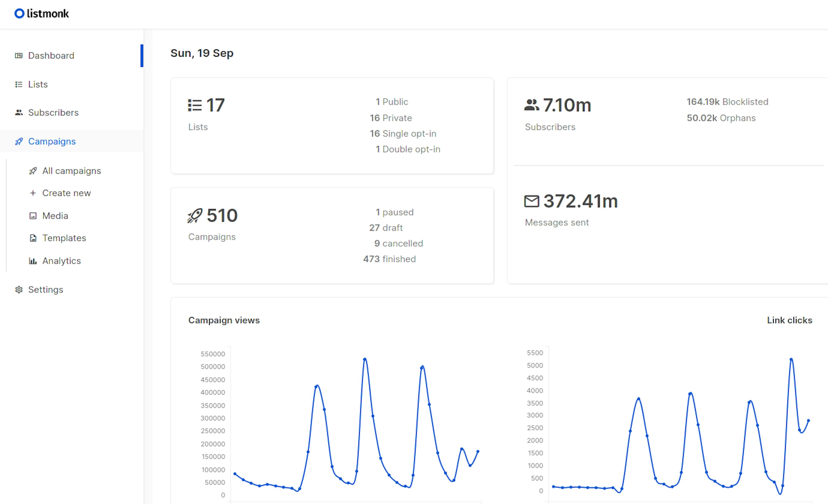Click the Create new campaign link
Screen dimensions: 828x504
[x=67, y=193]
